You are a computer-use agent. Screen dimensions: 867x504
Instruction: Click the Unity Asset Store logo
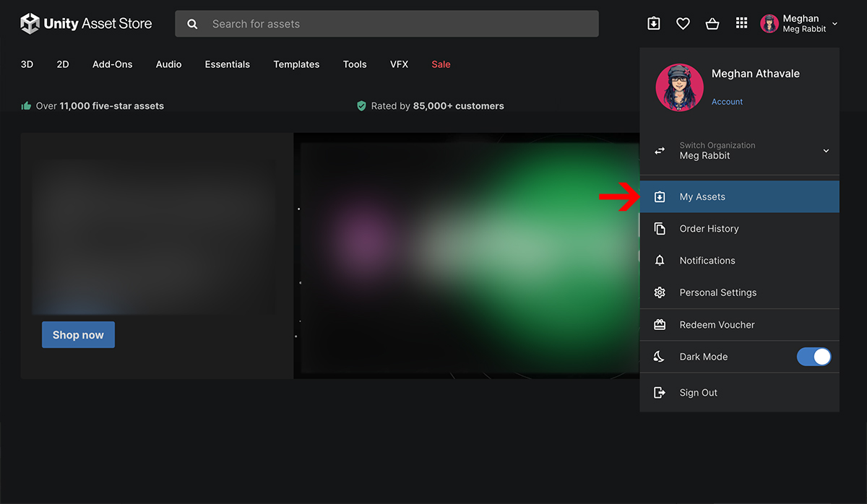[x=86, y=24]
